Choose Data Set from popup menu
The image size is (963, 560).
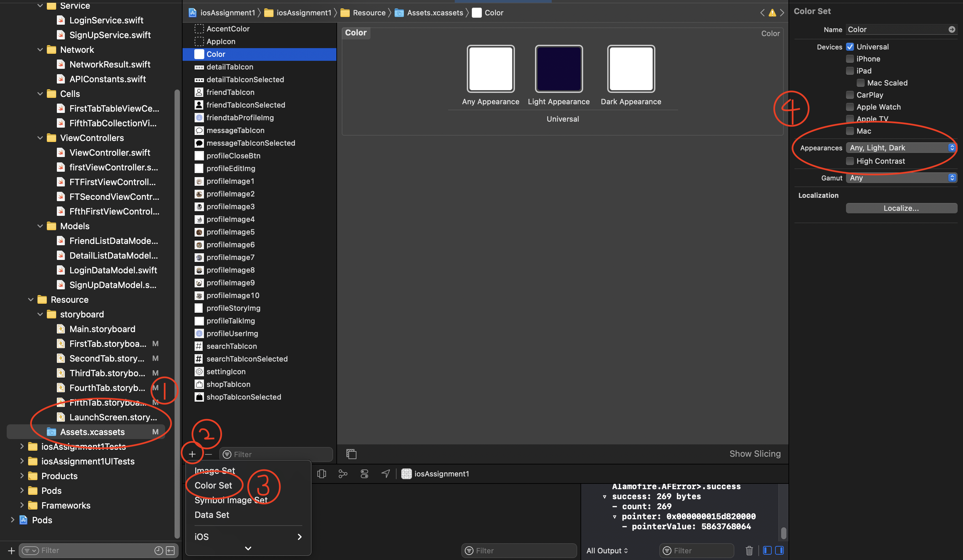click(x=212, y=515)
